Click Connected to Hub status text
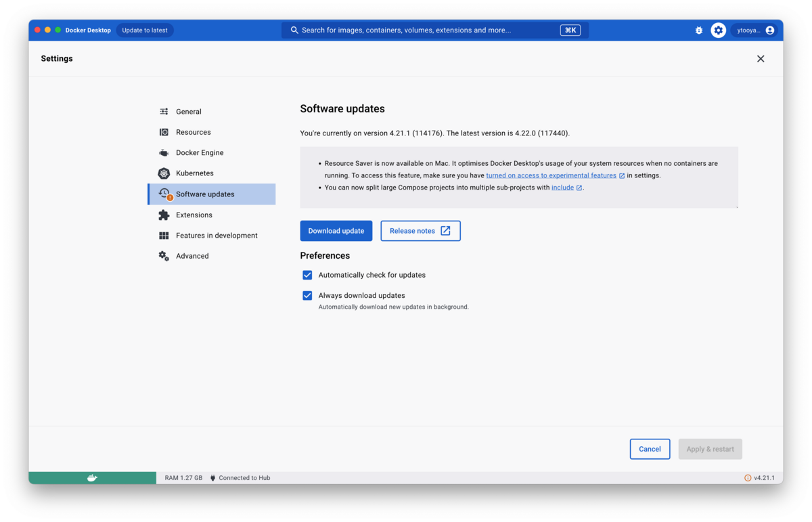This screenshot has width=812, height=522. pyautogui.click(x=244, y=478)
